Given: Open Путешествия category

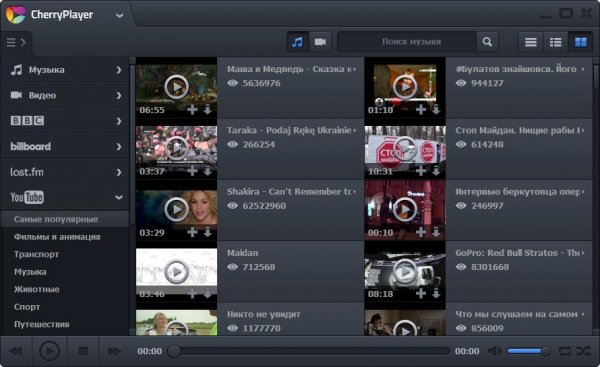Looking at the screenshot, I should pos(42,325).
